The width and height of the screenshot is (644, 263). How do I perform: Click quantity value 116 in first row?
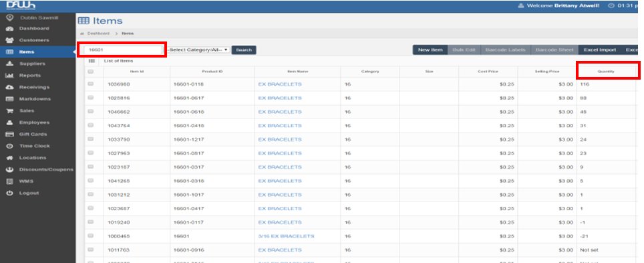coord(584,84)
